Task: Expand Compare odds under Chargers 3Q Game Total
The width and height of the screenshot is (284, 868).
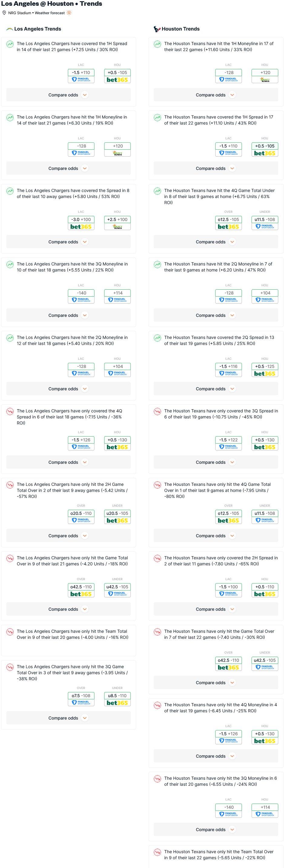Action: (x=68, y=718)
